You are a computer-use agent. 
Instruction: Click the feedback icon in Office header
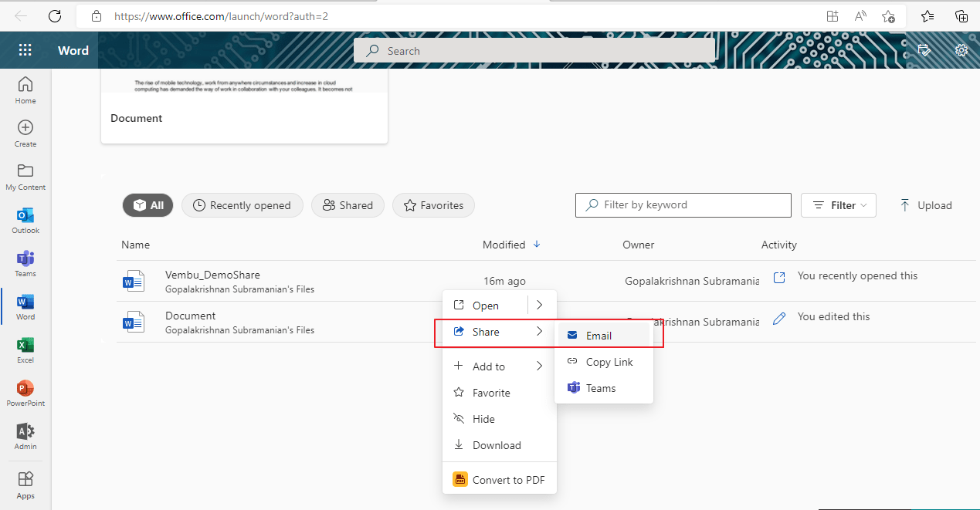(924, 50)
